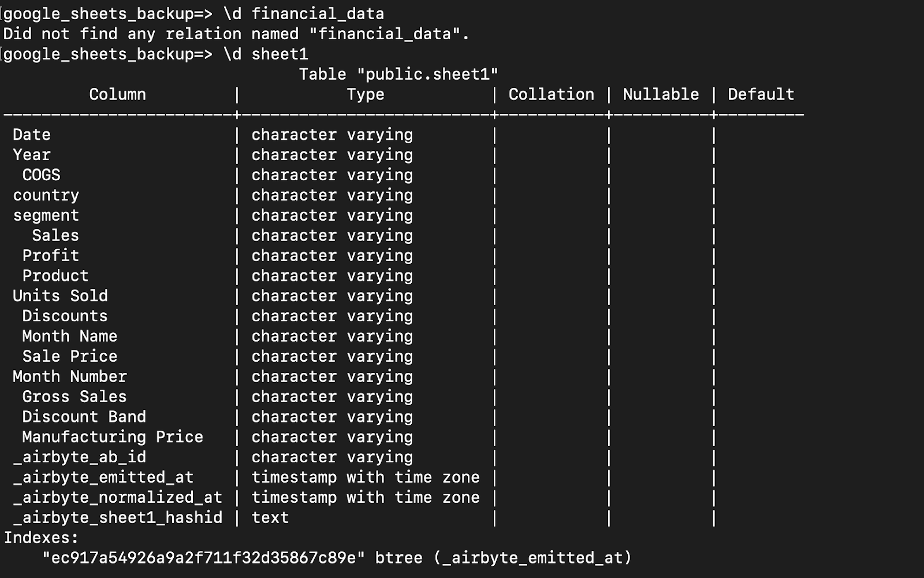
Task: Click the country column name
Action: coord(46,195)
